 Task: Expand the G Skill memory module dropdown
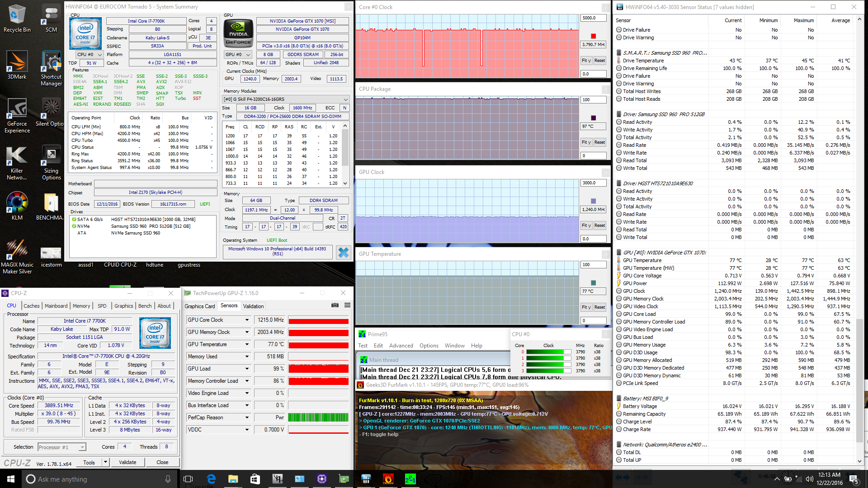click(x=286, y=99)
